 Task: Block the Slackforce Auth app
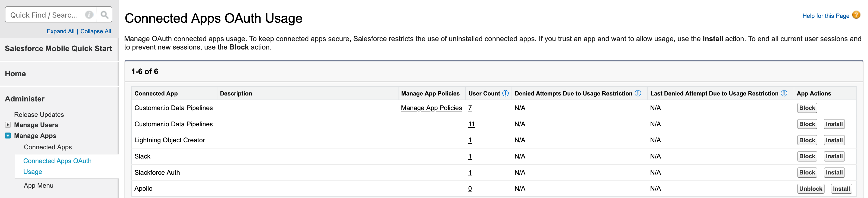click(807, 173)
